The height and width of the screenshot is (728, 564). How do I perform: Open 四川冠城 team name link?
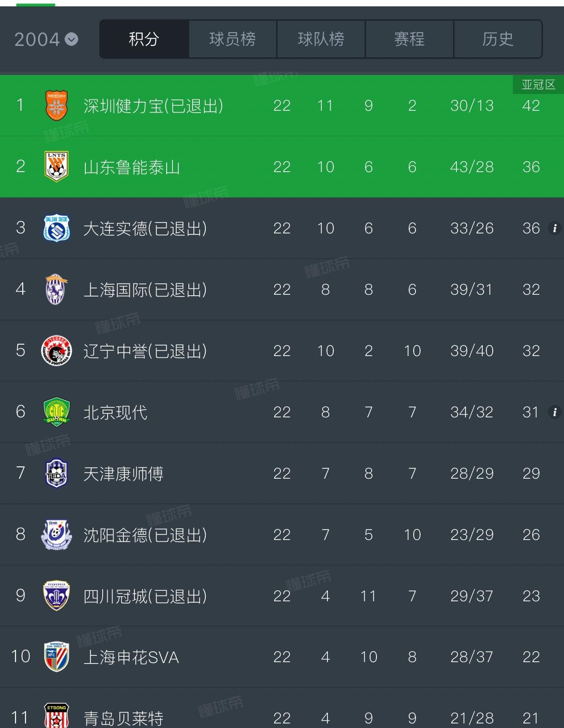click(x=145, y=596)
